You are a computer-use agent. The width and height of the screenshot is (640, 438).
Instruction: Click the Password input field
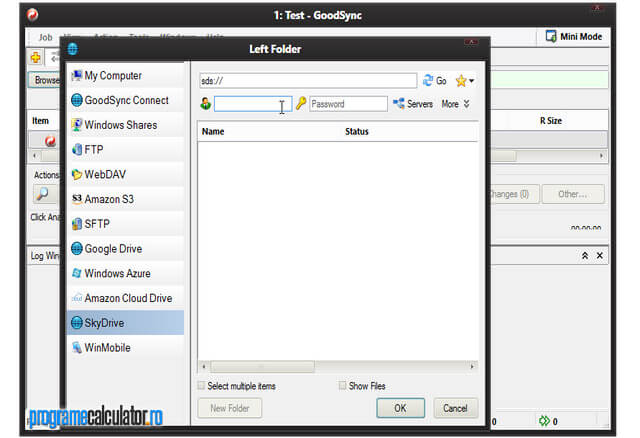tap(348, 104)
